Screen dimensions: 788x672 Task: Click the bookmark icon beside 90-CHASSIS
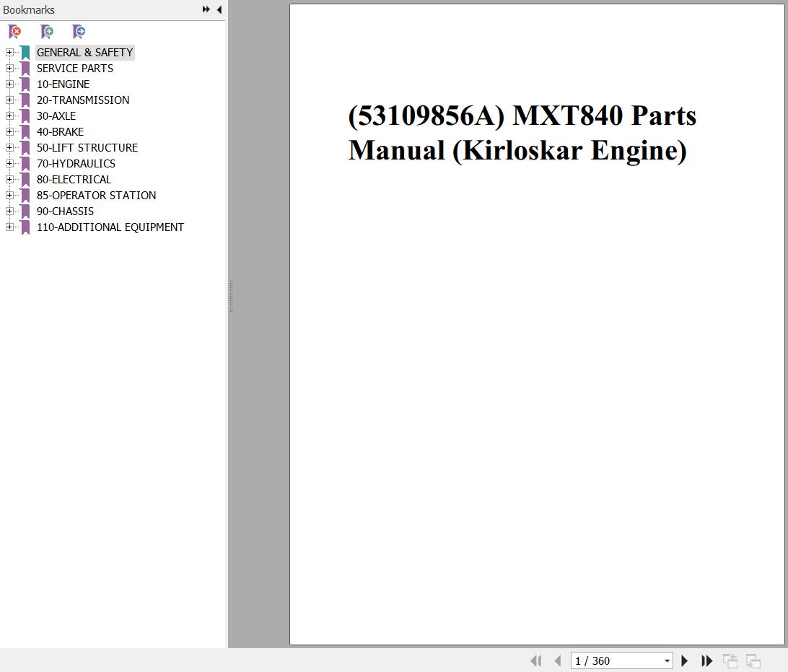[x=25, y=211]
